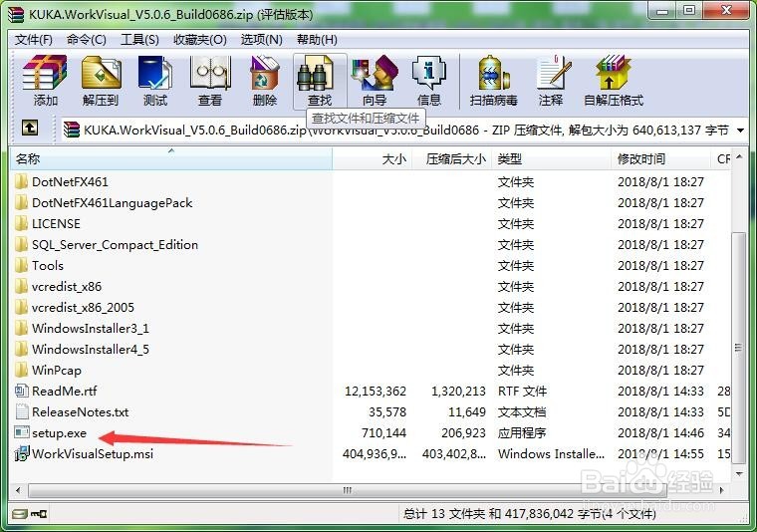The width and height of the screenshot is (757, 532).
Task: Click the Comment (注释) toolbar icon
Action: (553, 73)
